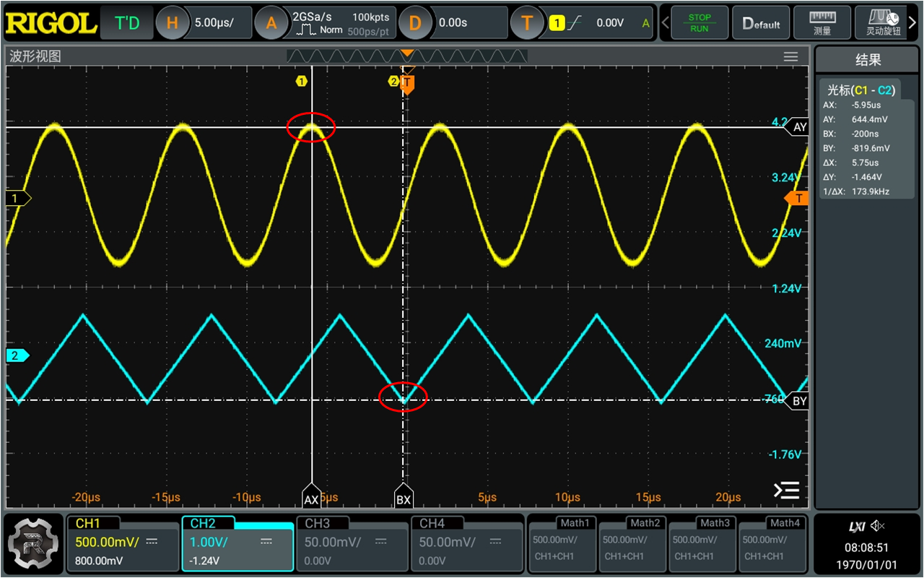Click the Default button
924x578 pixels.
[761, 23]
